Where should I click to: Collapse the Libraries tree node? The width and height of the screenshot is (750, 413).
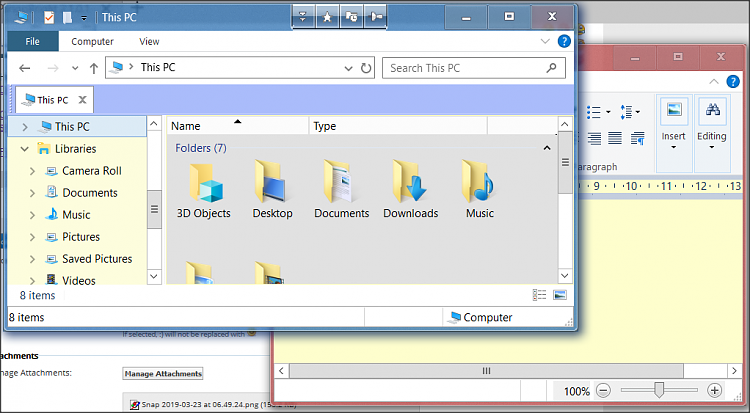coord(25,149)
